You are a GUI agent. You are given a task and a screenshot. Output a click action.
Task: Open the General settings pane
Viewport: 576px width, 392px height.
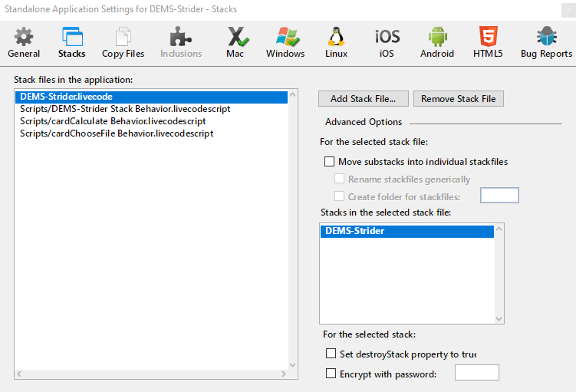(x=24, y=42)
